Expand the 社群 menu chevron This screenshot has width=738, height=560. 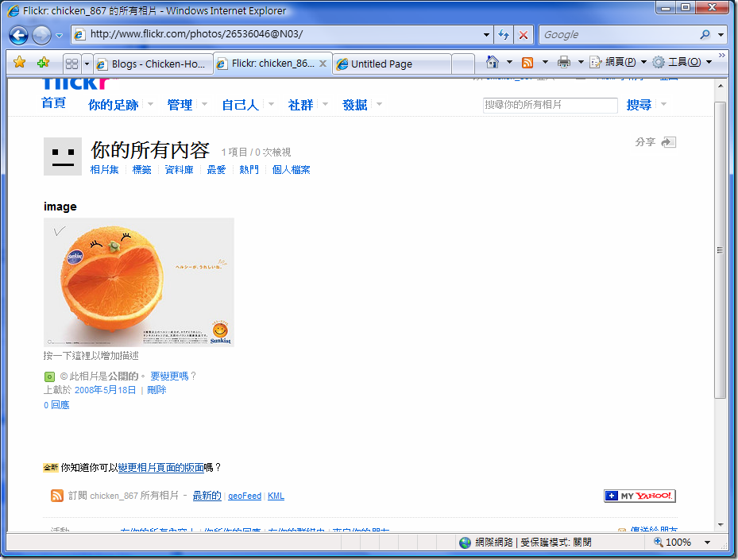[325, 104]
